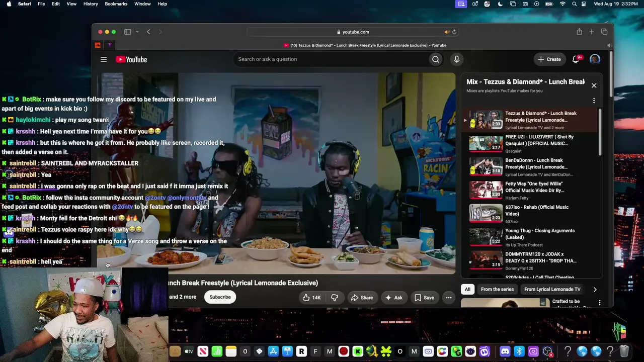Select the 'From Lyrical Lemonade TV' chip
The height and width of the screenshot is (362, 644).
(552, 290)
